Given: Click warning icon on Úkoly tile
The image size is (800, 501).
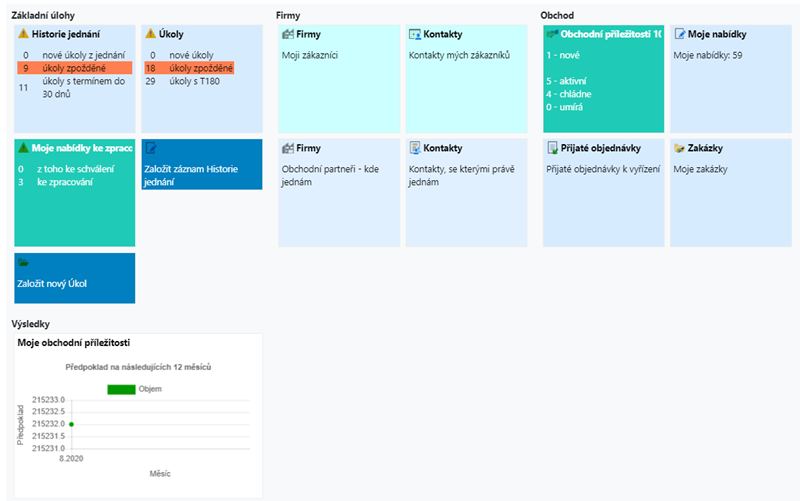Looking at the screenshot, I should click(x=151, y=34).
